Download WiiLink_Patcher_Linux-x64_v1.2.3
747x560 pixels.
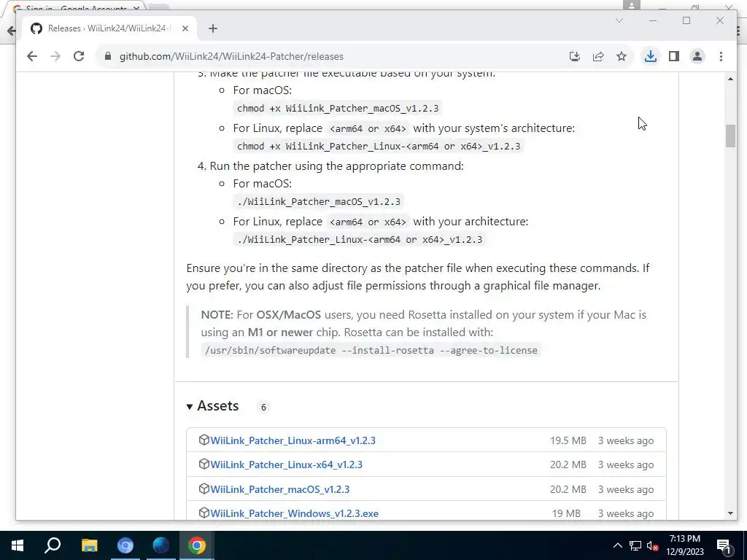(286, 464)
